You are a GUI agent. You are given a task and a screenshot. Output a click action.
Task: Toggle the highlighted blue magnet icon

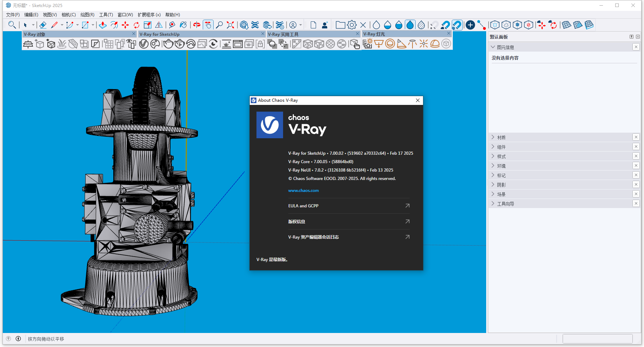pyautogui.click(x=457, y=25)
